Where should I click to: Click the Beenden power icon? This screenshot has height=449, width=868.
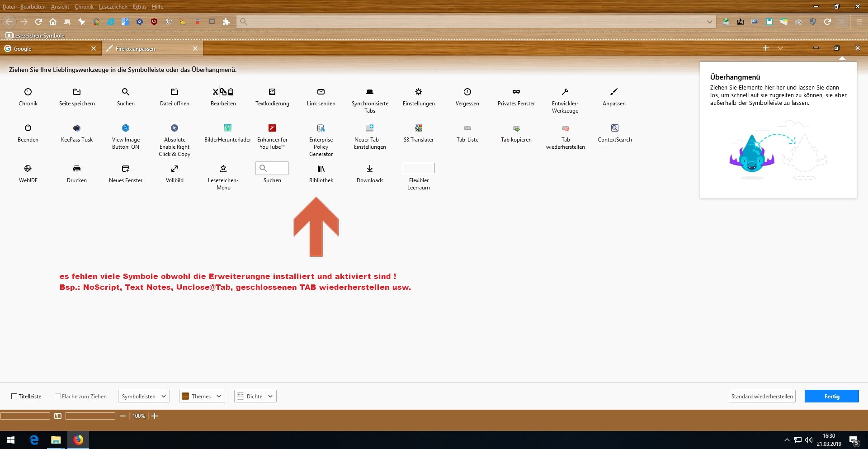[28, 128]
